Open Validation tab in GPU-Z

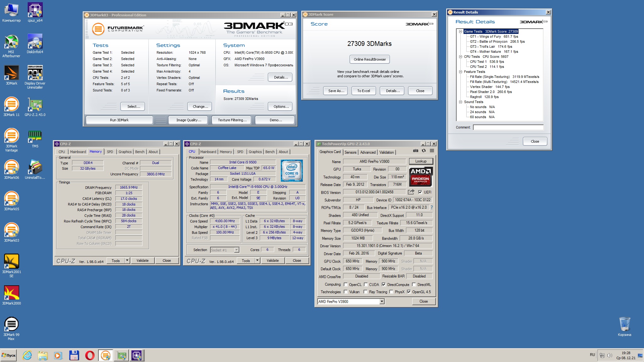(x=386, y=152)
